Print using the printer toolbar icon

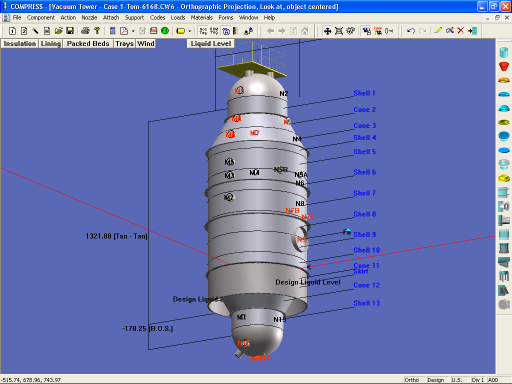tap(86, 31)
